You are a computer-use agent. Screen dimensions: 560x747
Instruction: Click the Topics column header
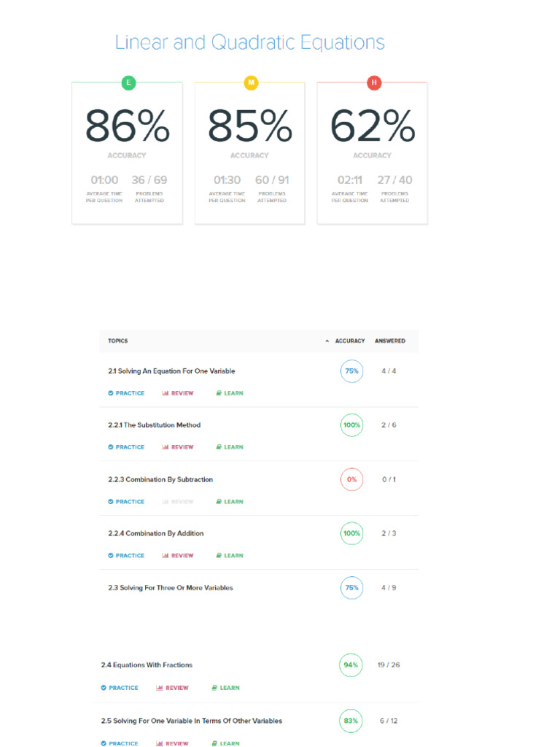118,341
